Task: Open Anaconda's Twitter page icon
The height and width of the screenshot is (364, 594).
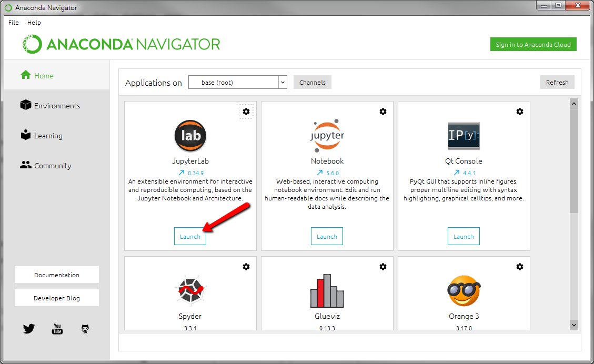Action: [29, 328]
